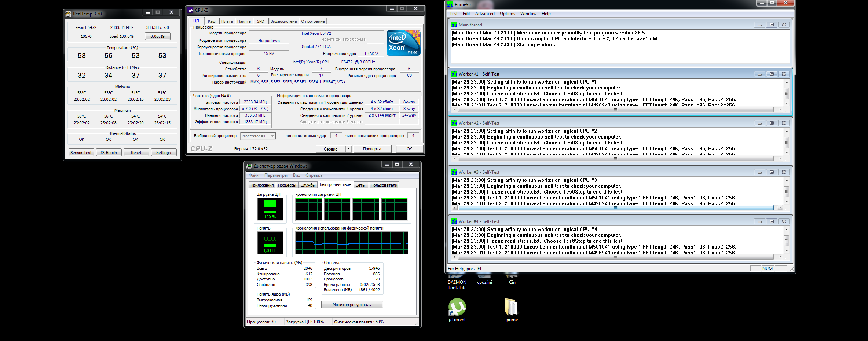Click the Worker #4 Self-Test window icon
The image size is (868, 341).
tap(454, 221)
